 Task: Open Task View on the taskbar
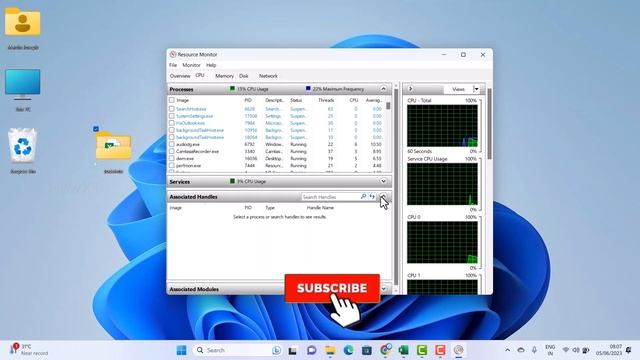(293, 350)
